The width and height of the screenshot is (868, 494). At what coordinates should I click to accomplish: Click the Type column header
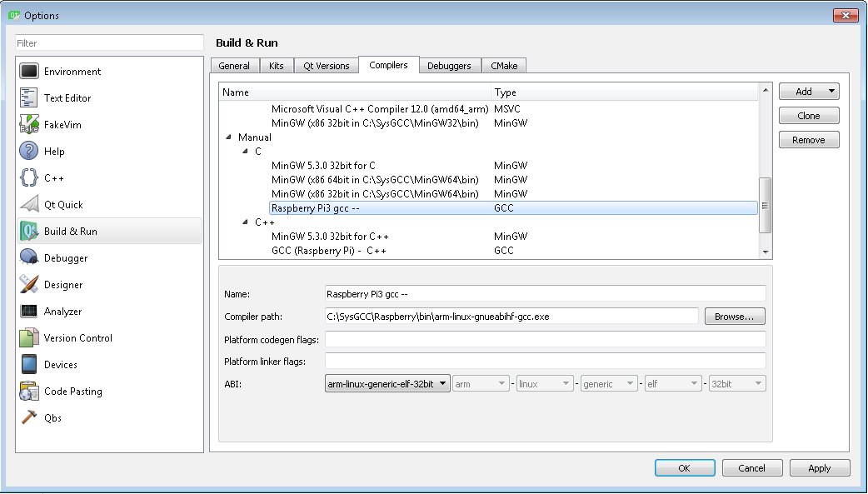click(x=625, y=92)
